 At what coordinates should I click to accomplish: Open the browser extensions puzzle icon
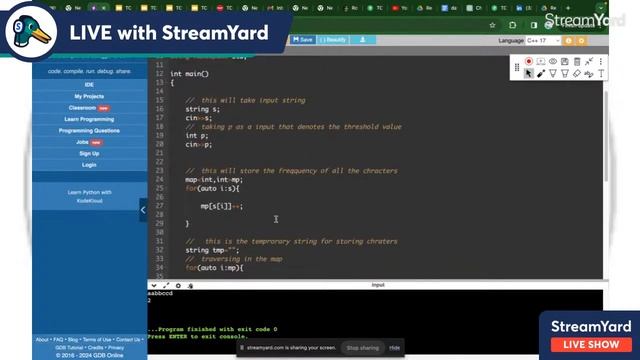pos(513,25)
